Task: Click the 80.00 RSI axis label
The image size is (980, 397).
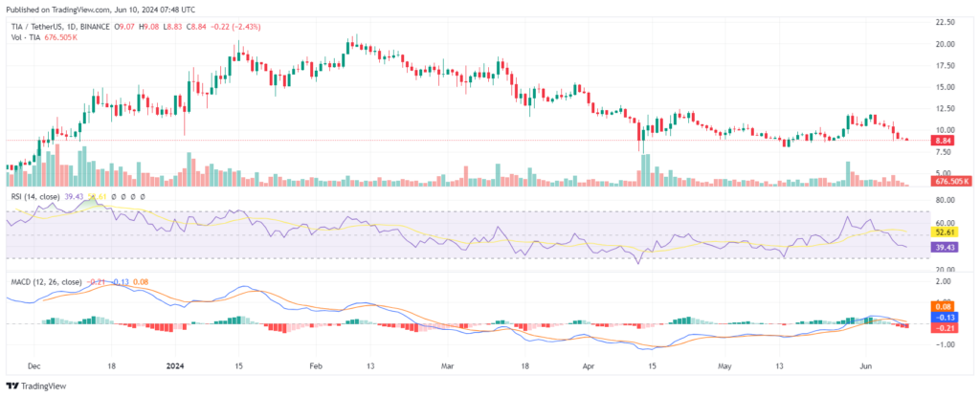Action: (945, 200)
